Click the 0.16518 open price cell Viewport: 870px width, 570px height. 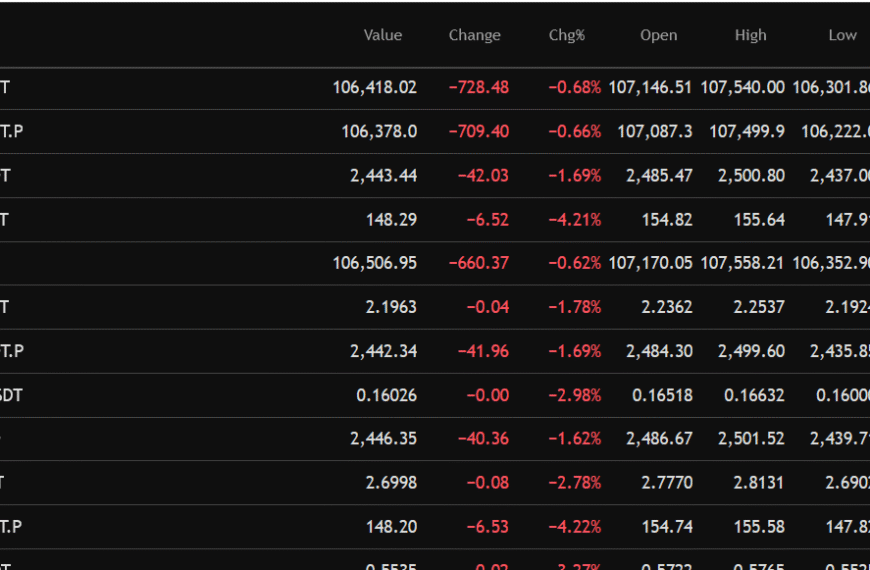pos(662,395)
